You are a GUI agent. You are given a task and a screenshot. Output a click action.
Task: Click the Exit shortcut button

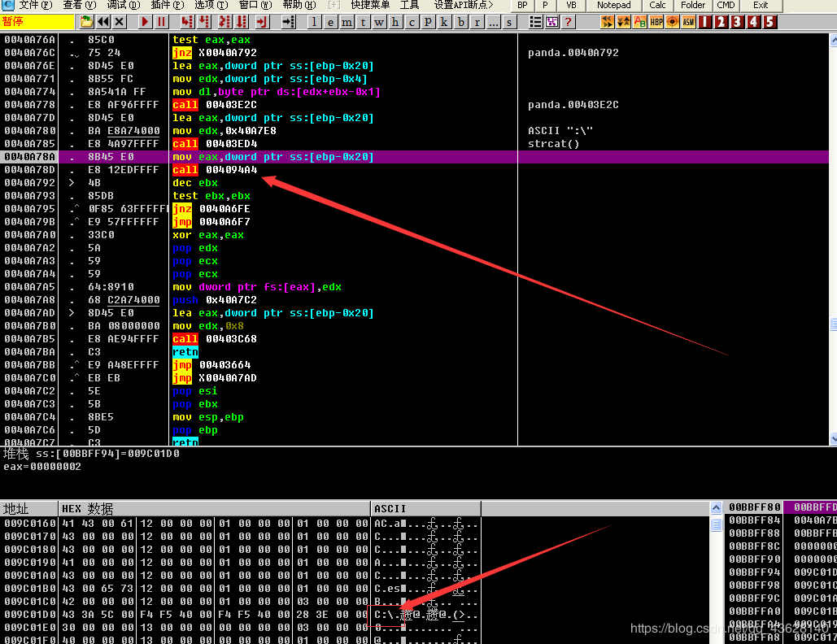[761, 6]
